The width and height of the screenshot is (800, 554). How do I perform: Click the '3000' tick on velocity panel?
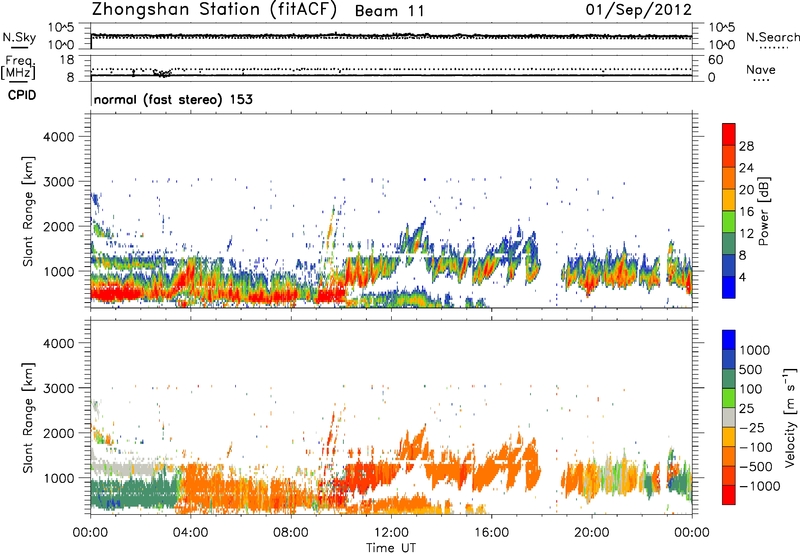click(x=59, y=388)
